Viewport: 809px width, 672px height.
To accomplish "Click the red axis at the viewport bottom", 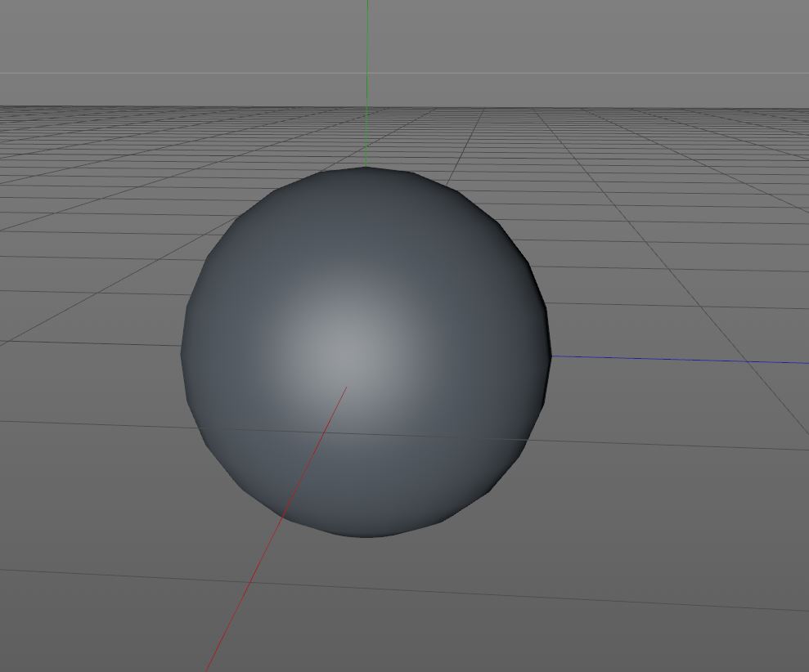I will (x=210, y=664).
